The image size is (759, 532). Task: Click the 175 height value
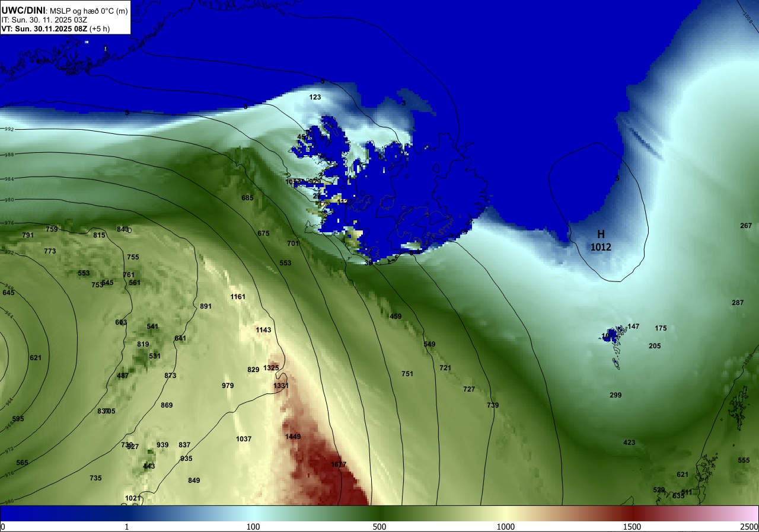coord(661,328)
